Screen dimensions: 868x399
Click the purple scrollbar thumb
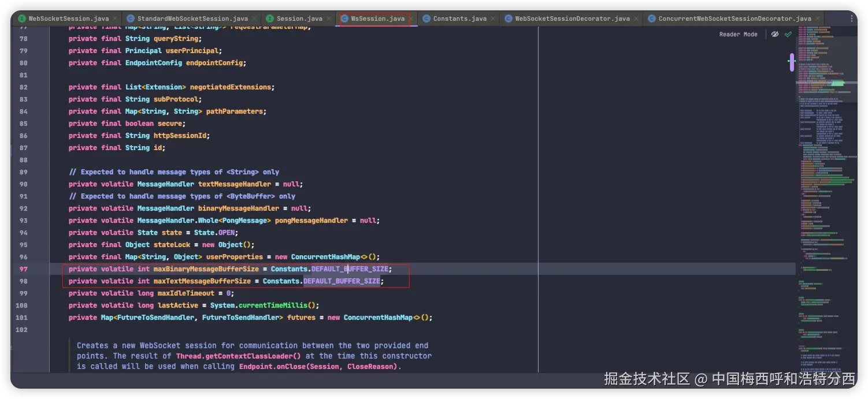(x=792, y=62)
